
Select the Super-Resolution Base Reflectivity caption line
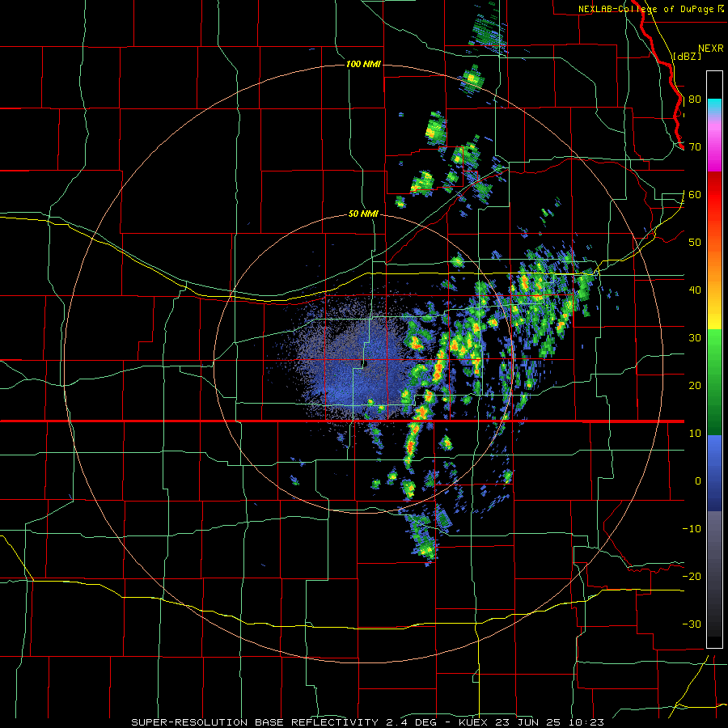tap(367, 722)
